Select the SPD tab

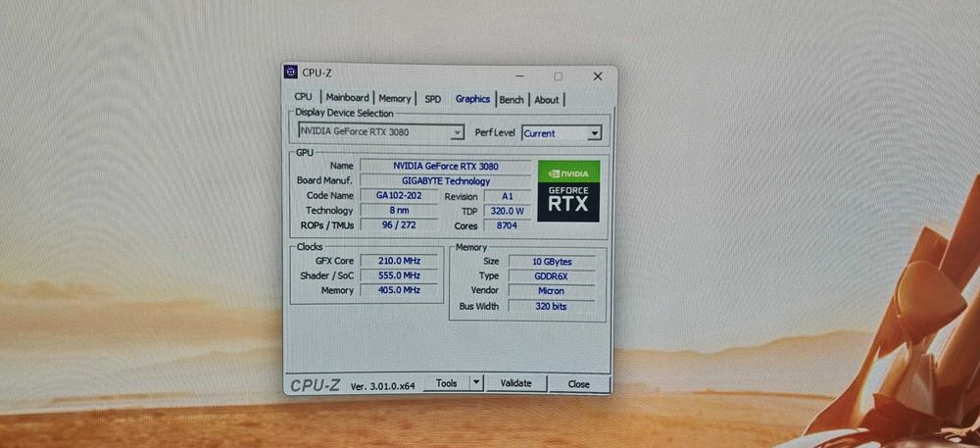432,99
